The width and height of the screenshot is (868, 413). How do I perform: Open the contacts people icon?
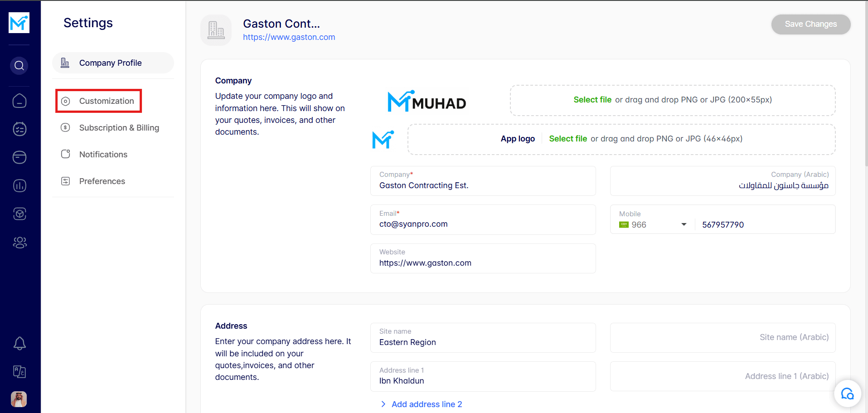(19, 243)
